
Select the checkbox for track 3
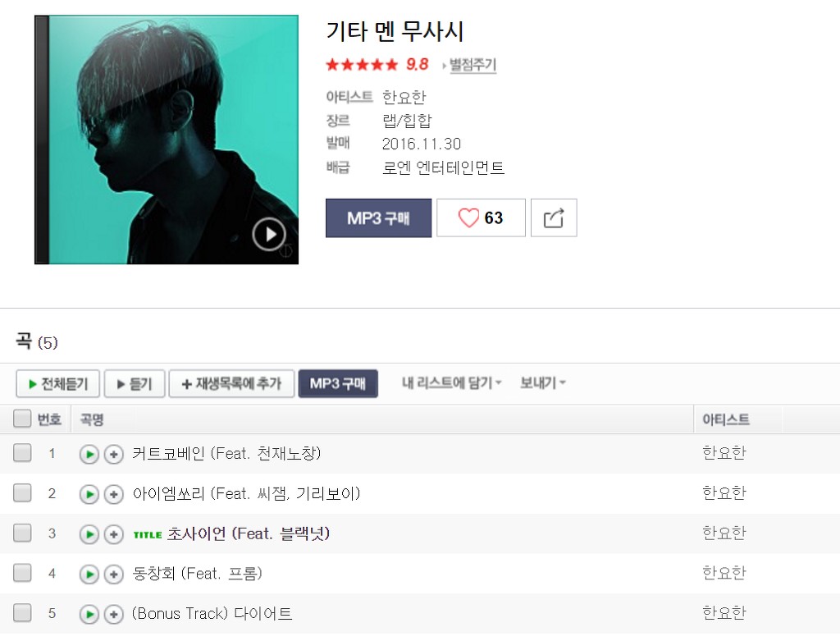click(22, 533)
